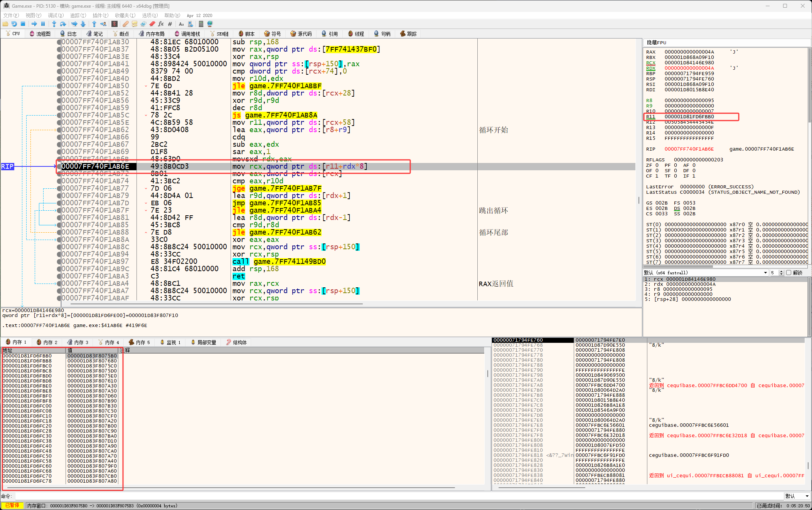Screen dimensions: 812x510
Task: Click the 隐藏FPU button
Action: pos(657,42)
